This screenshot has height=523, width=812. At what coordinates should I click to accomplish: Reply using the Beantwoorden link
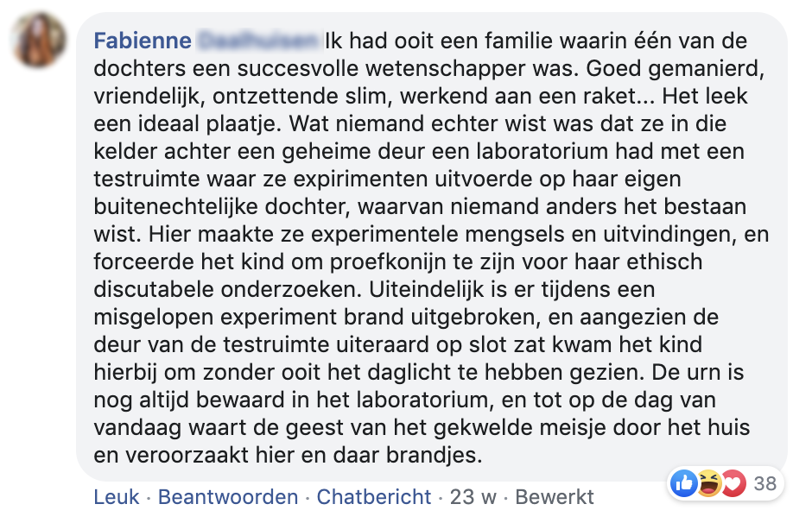[x=228, y=497]
